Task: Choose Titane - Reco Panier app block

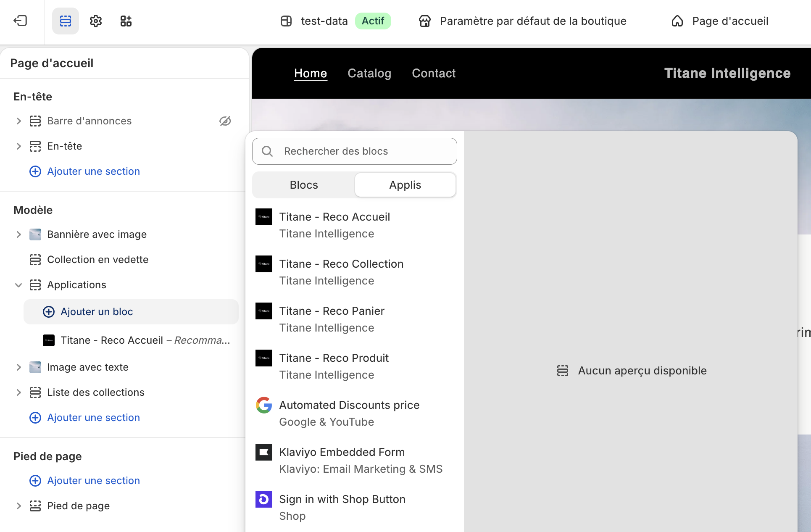Action: [355, 319]
